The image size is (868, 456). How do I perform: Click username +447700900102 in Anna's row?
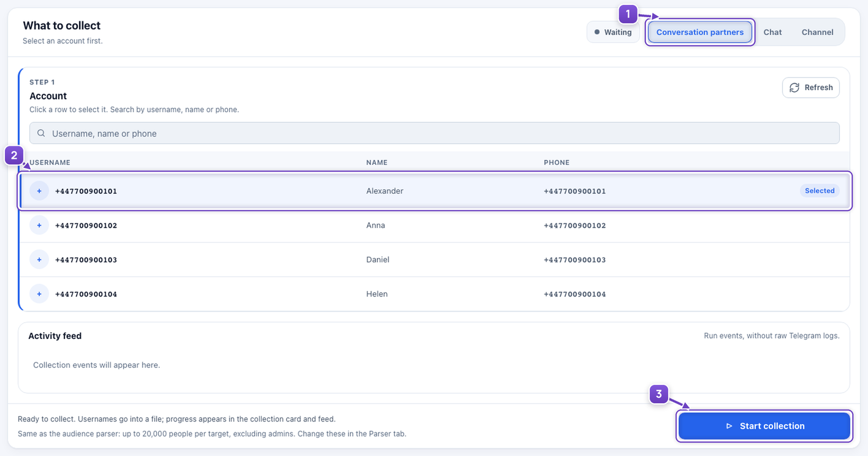pyautogui.click(x=86, y=226)
